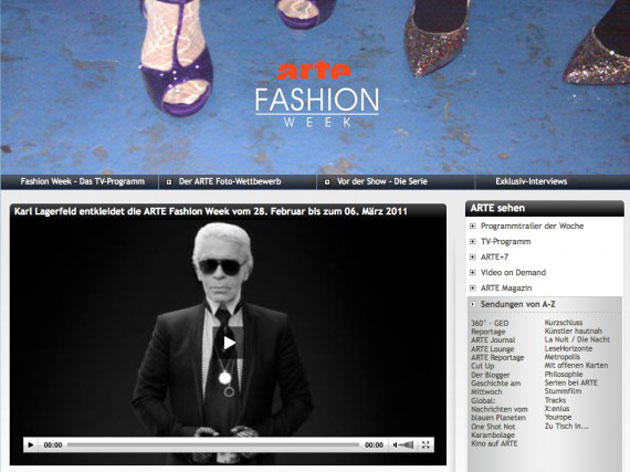The height and width of the screenshot is (472, 630).
Task: Open Zu Tisch in... show link
Action: [566, 426]
